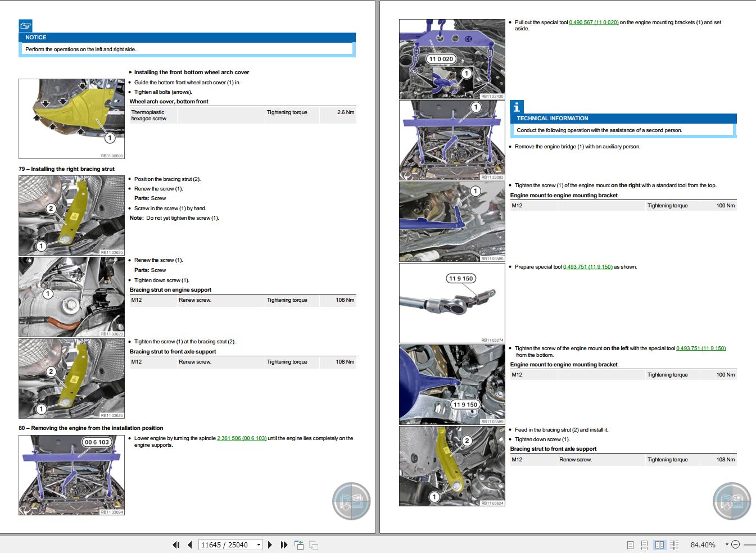Image resolution: width=756 pixels, height=553 pixels.
Task: Toggle two-page facing layout
Action: (x=659, y=545)
